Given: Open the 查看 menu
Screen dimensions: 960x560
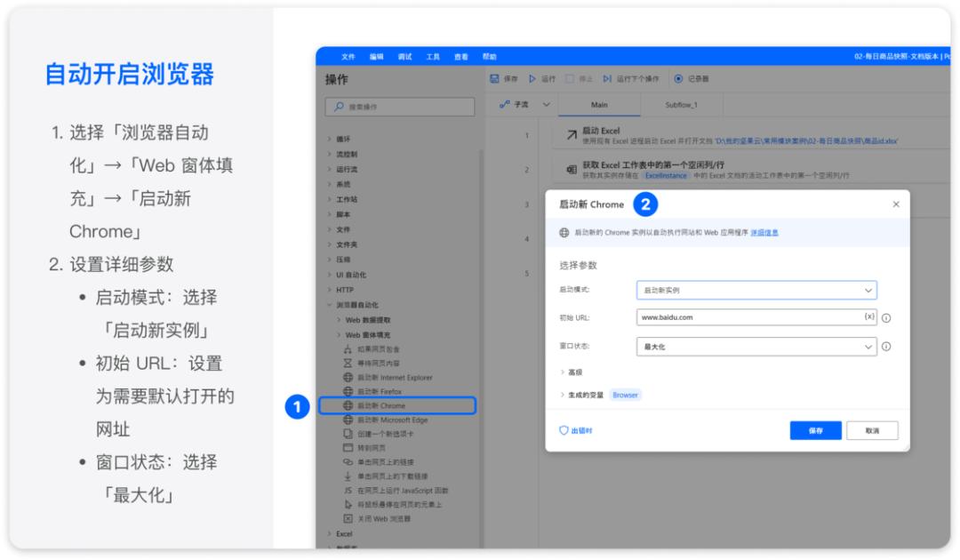Looking at the screenshot, I should point(461,56).
